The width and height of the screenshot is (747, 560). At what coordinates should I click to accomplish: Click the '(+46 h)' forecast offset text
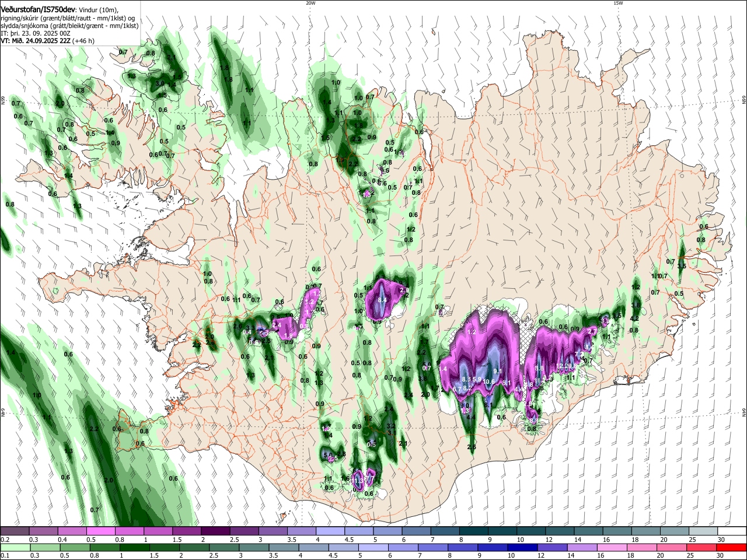(x=83, y=41)
